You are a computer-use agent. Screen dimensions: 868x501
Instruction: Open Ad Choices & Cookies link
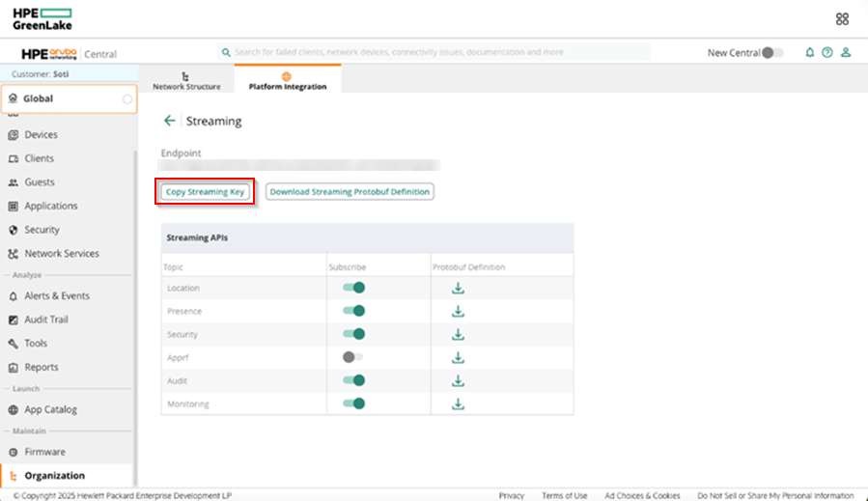pos(642,495)
